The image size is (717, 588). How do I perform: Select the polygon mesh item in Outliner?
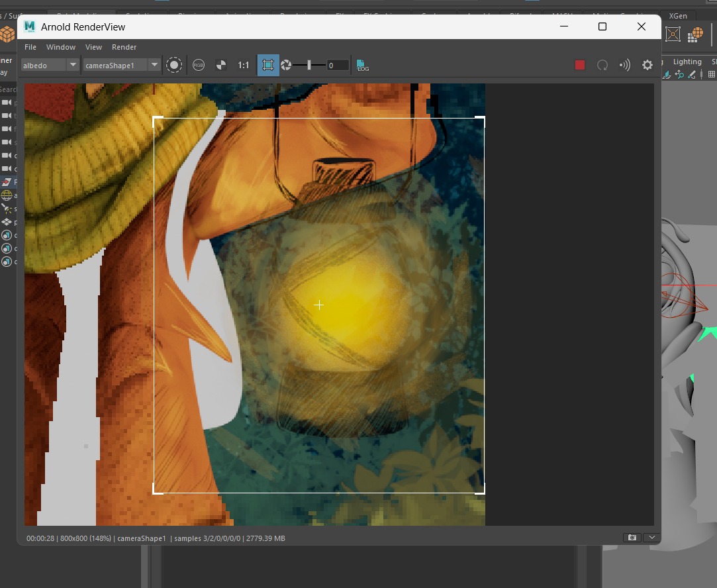tap(8, 222)
